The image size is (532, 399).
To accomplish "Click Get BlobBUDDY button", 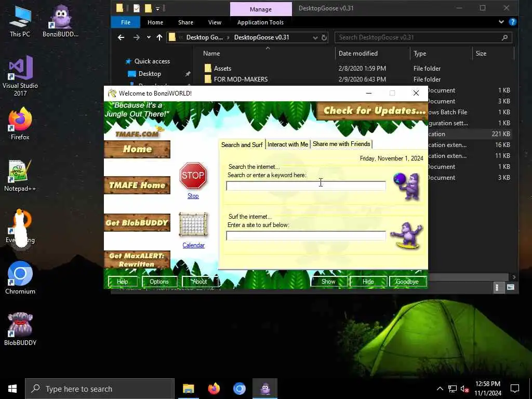I will (137, 222).
